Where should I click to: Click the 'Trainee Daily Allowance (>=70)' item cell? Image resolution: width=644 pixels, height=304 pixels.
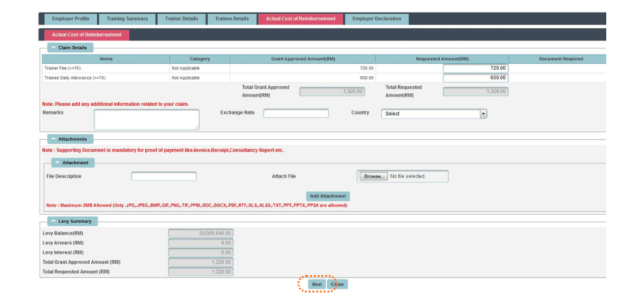click(x=106, y=77)
